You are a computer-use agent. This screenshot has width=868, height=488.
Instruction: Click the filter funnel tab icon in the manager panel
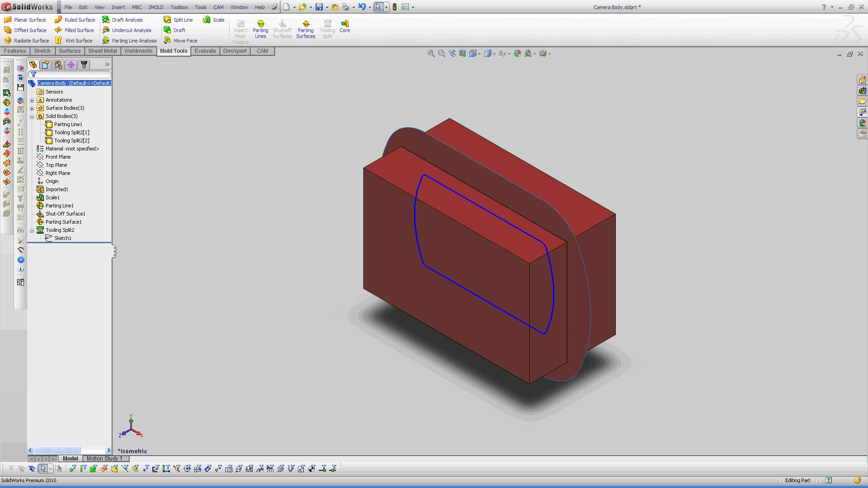click(x=84, y=65)
